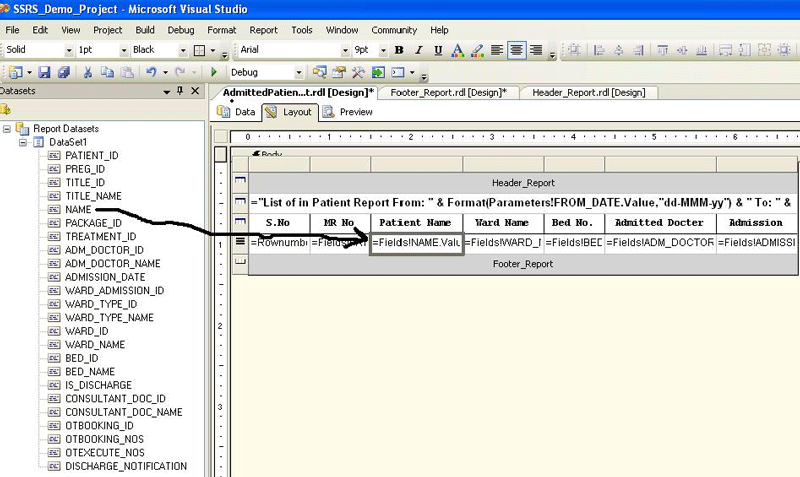Apply Italic formatting from the toolbar
Viewport: 800px width, 477px height.
418,50
